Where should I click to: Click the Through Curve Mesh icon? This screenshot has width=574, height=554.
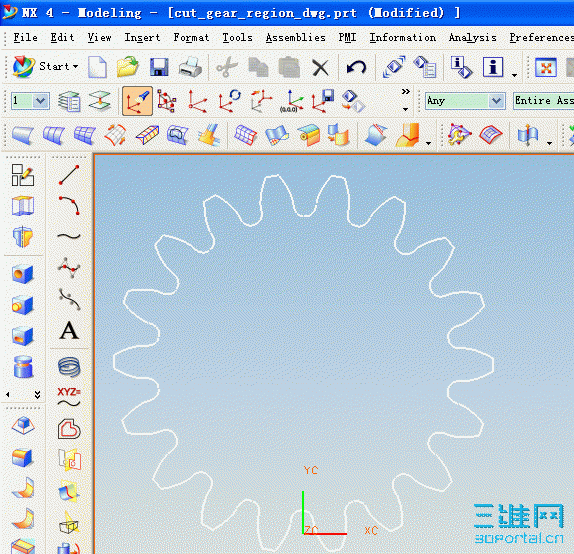click(x=85, y=135)
